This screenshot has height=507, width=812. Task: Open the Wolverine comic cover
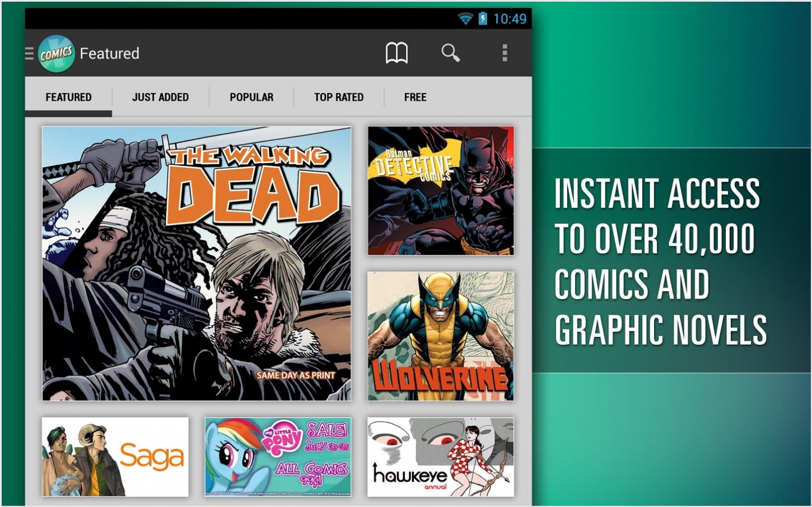point(441,336)
